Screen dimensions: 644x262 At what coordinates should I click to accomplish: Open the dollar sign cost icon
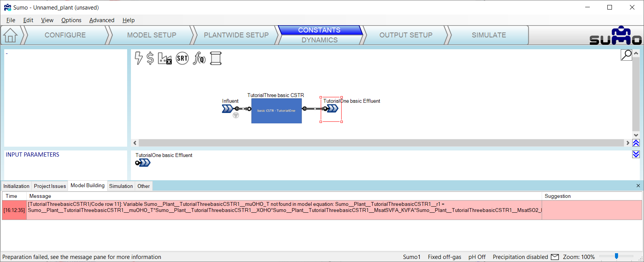150,58
